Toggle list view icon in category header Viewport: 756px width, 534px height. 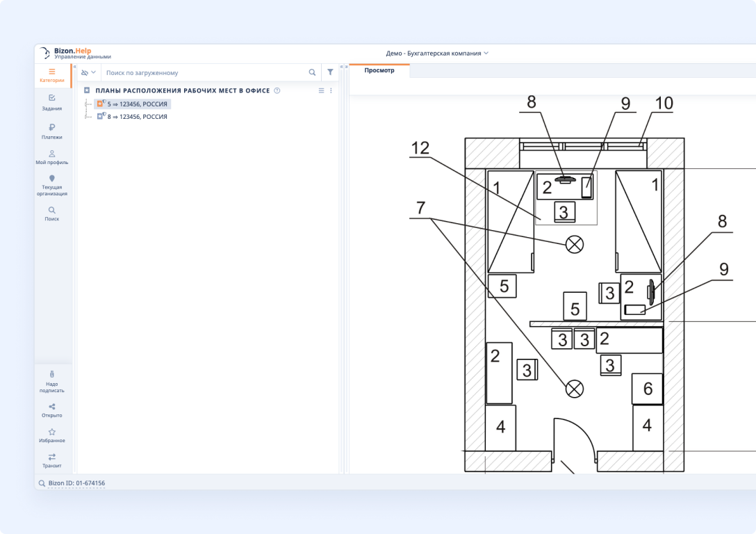click(321, 90)
